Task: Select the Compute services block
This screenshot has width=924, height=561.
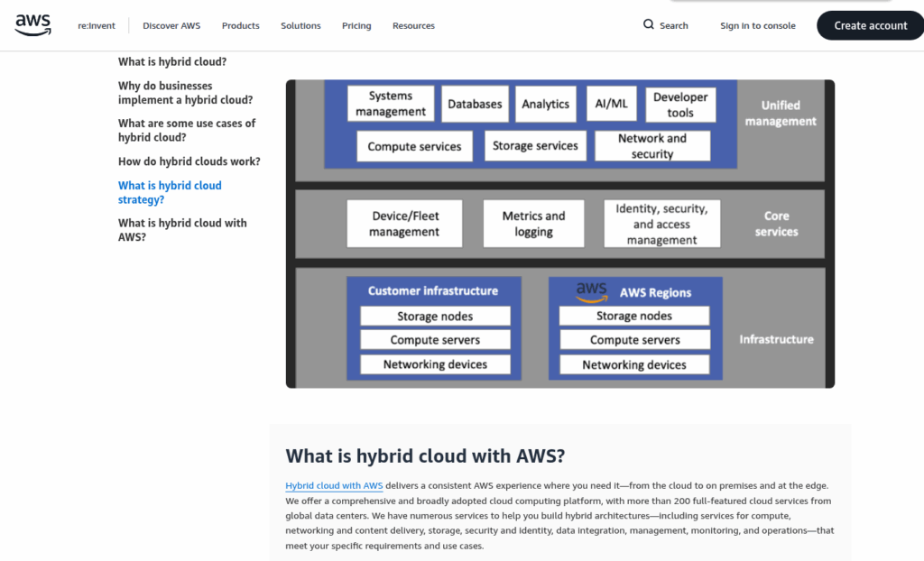Action: [413, 146]
